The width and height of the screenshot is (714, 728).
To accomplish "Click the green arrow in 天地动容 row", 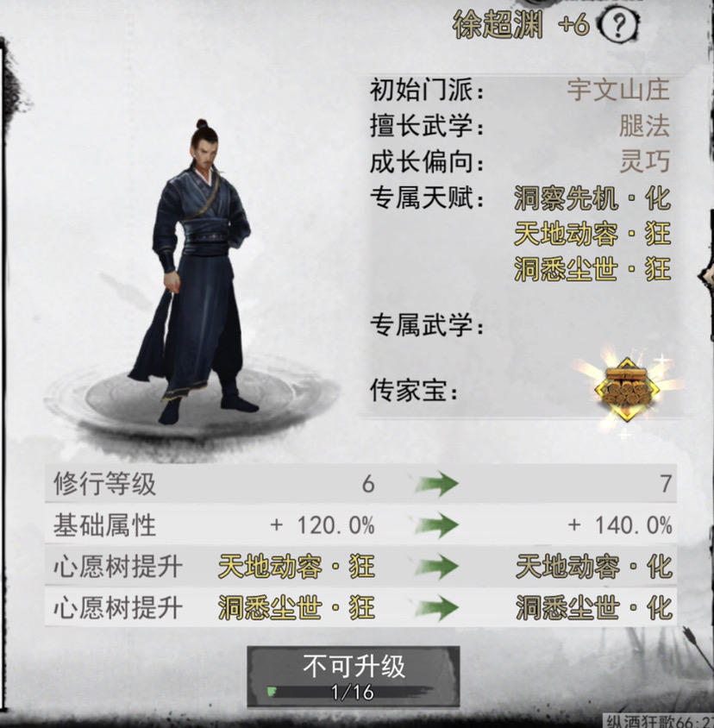I will tap(436, 567).
